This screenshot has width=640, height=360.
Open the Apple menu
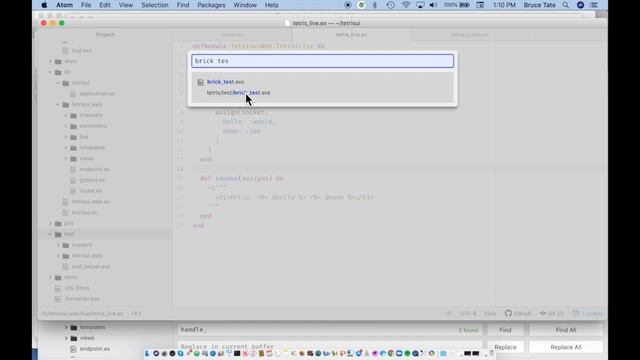[44, 5]
